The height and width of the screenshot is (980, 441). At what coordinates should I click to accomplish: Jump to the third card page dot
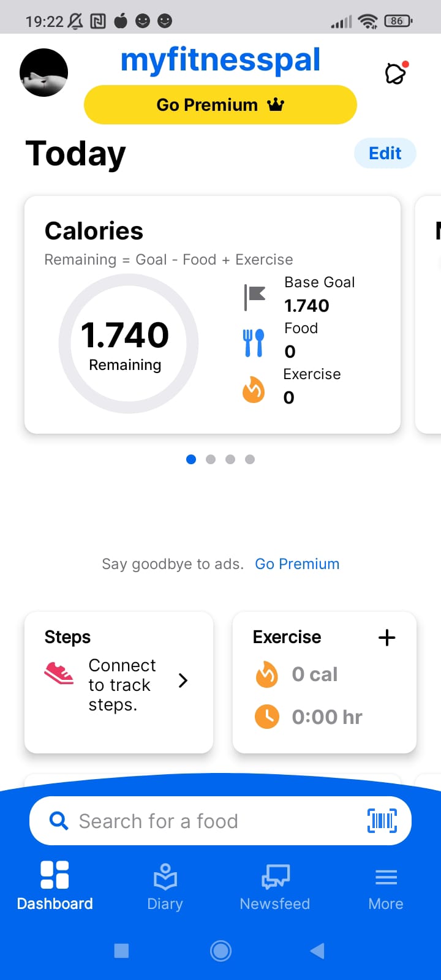coord(230,459)
